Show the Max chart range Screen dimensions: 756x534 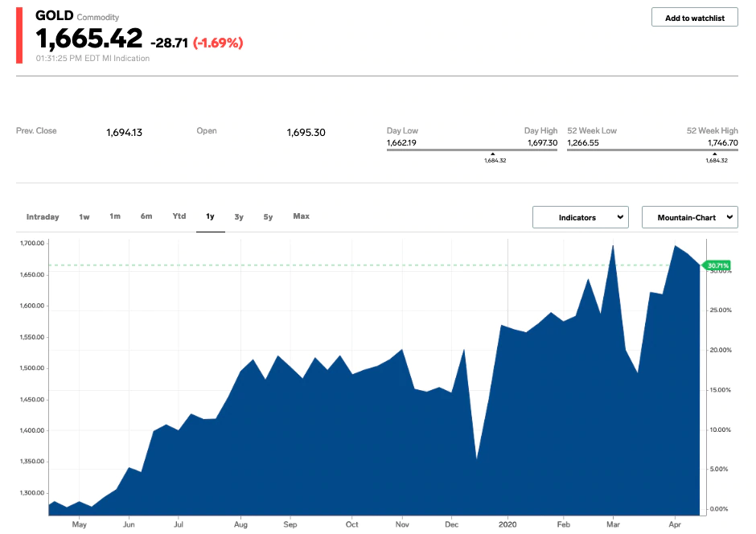(301, 216)
